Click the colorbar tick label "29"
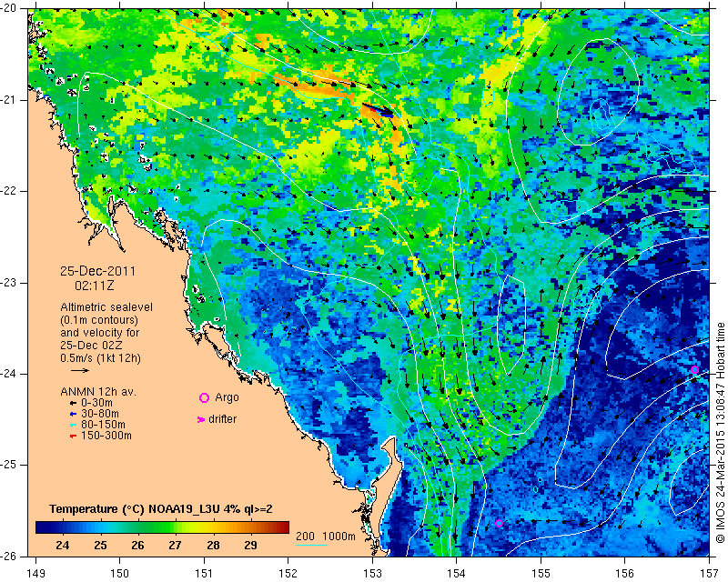The image size is (728, 582). pyautogui.click(x=250, y=545)
